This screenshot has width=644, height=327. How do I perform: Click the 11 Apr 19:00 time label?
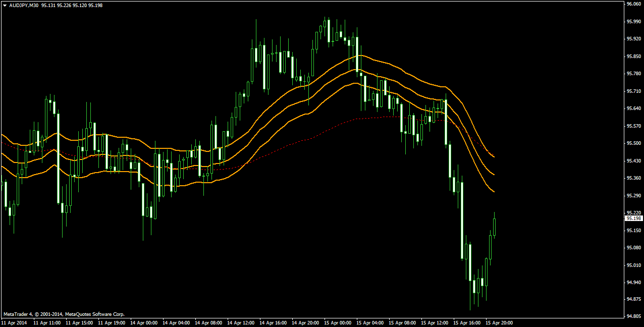click(x=112, y=322)
